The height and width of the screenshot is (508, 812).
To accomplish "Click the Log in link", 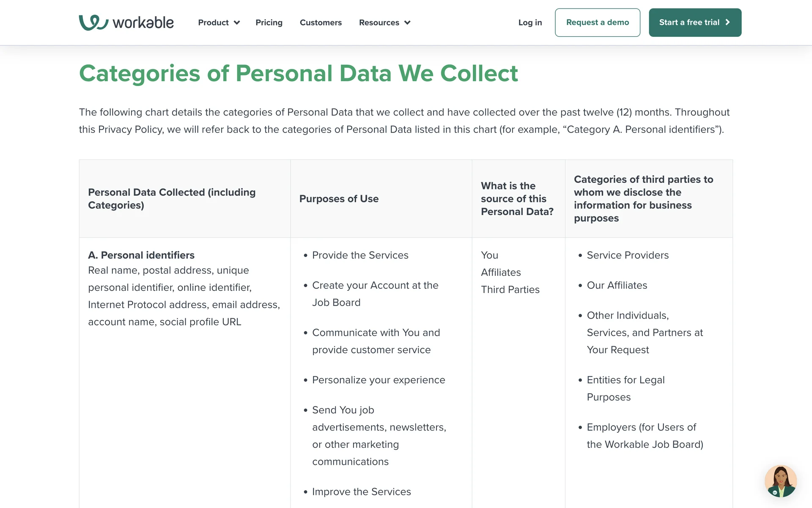I will 530,22.
